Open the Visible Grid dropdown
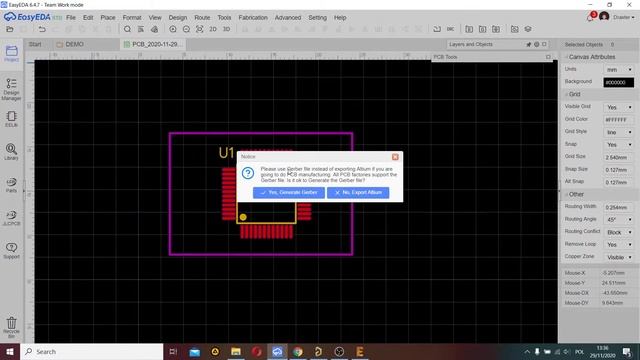This screenshot has width=640, height=360. click(x=618, y=107)
